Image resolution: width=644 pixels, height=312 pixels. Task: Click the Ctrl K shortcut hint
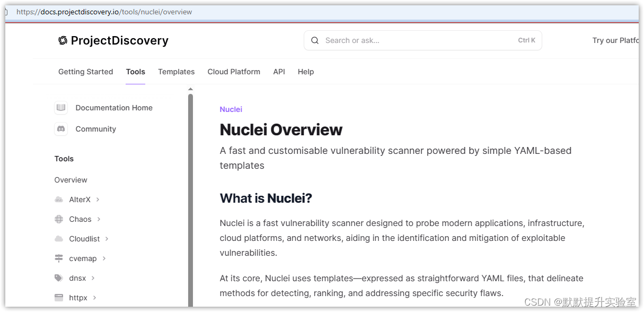(527, 40)
